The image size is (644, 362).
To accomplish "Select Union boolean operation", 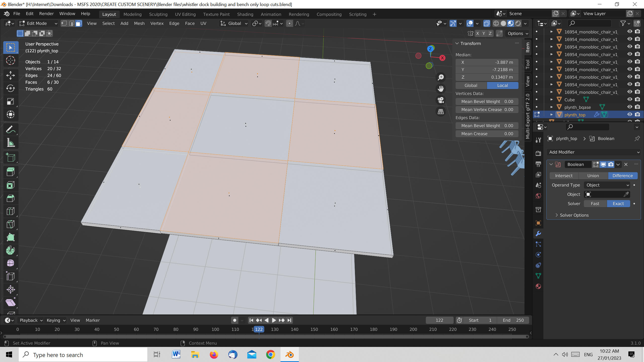I will tap(593, 176).
